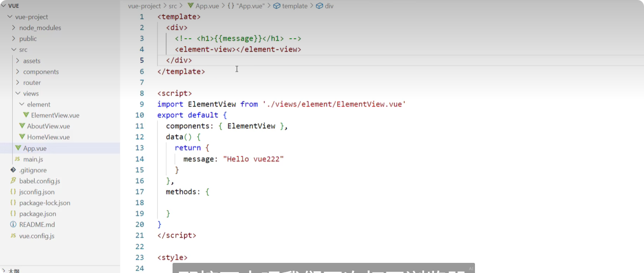The width and height of the screenshot is (644, 273).
Task: Click the Vue icon in the breadcrumb App.vue
Action: [191, 6]
